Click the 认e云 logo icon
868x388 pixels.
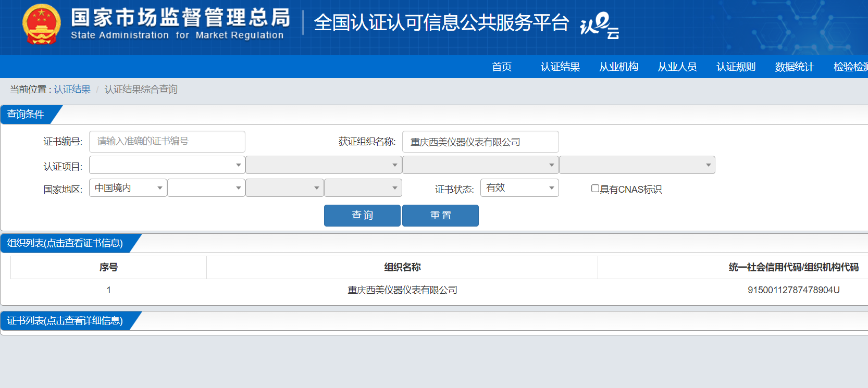coord(599,25)
